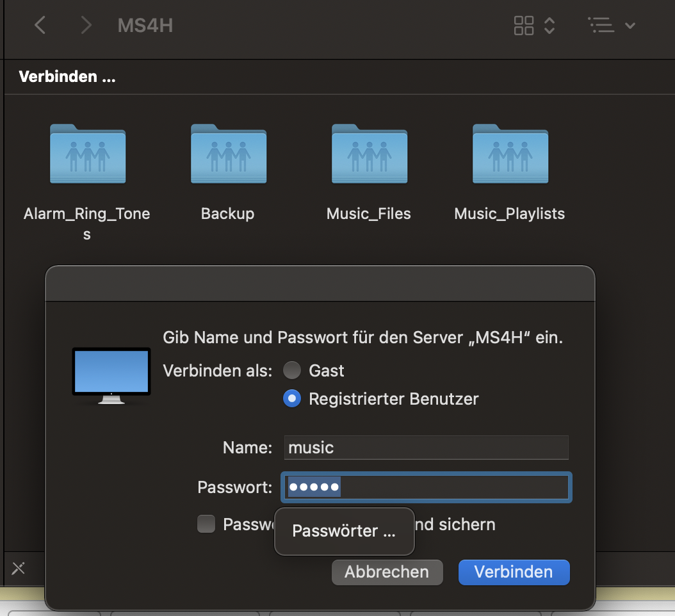Screen dimensions: 675x616
Task: Choose the Registrierter Benutzer option
Action: pyautogui.click(x=292, y=399)
